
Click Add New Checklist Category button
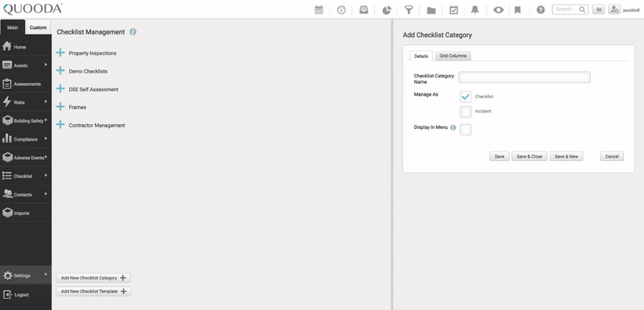point(93,278)
